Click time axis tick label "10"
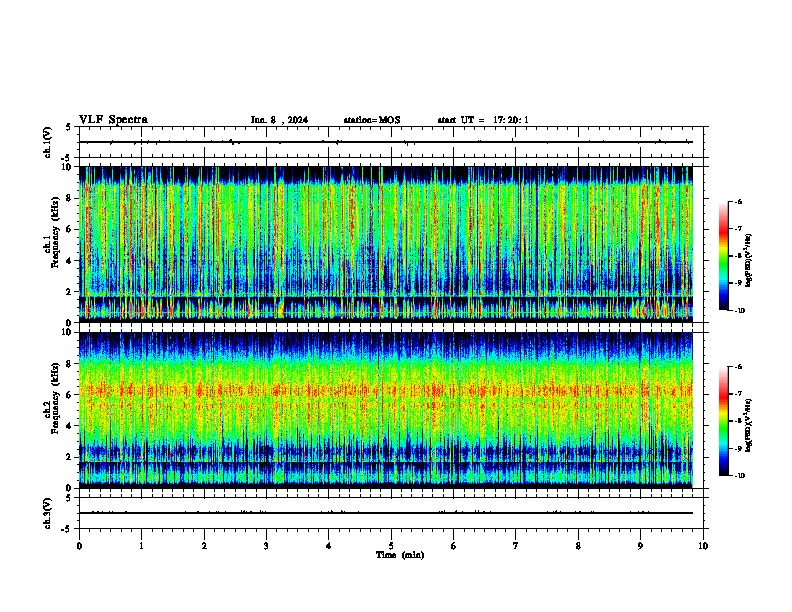 point(703,546)
